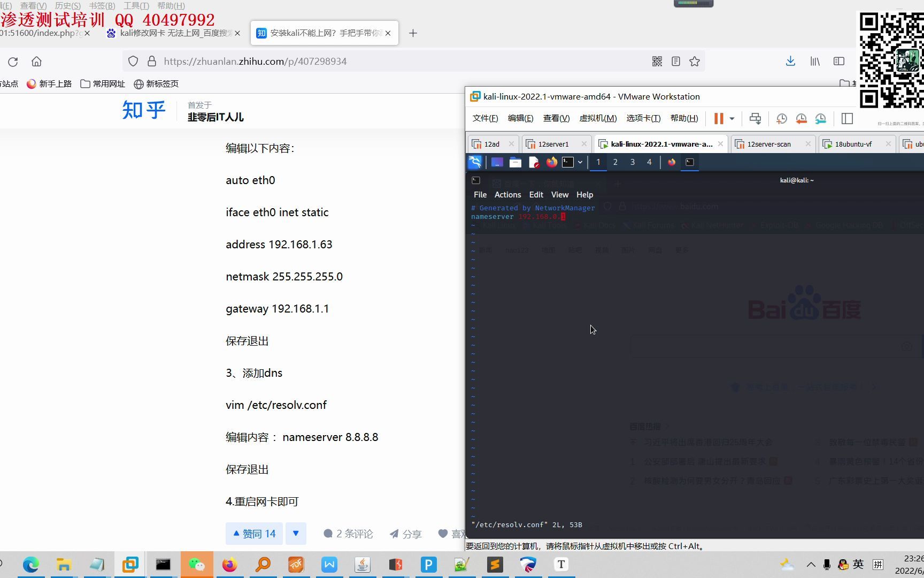Close the 安装kali不能上网 browser tab
This screenshot has height=578, width=924.
point(388,33)
